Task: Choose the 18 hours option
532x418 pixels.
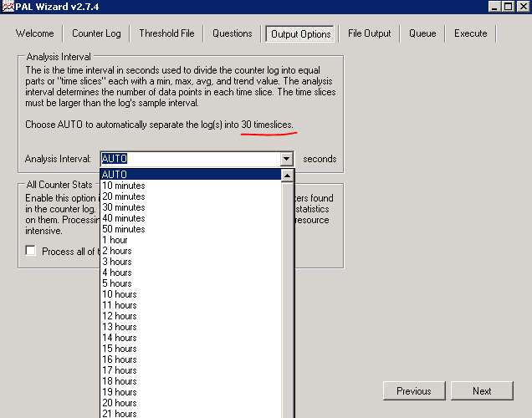Action: [191, 380]
